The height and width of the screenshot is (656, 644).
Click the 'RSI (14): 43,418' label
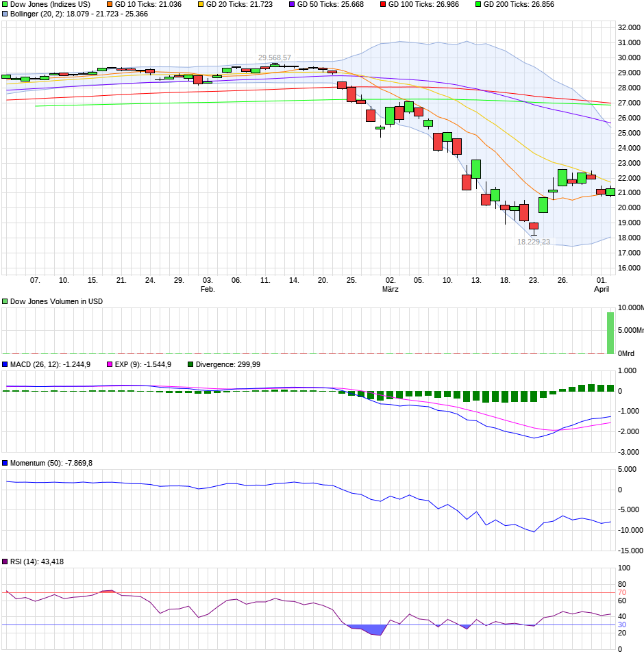tap(37, 562)
